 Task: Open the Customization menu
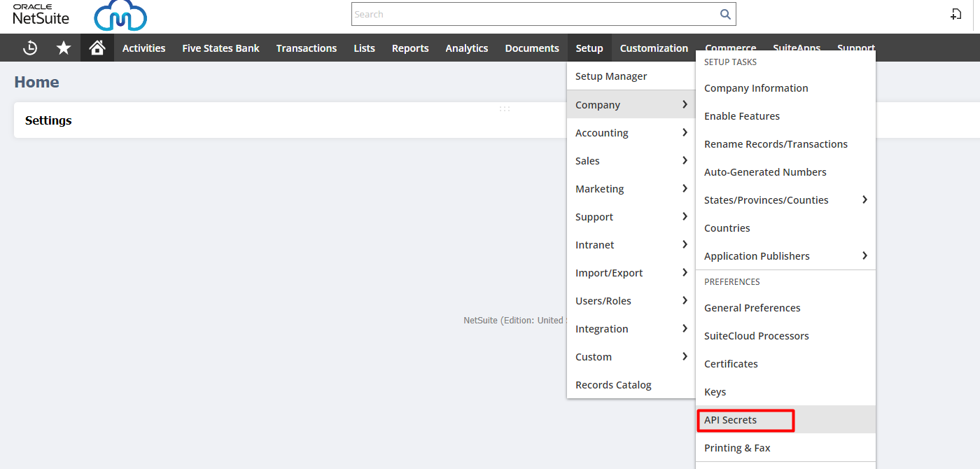[654, 48]
